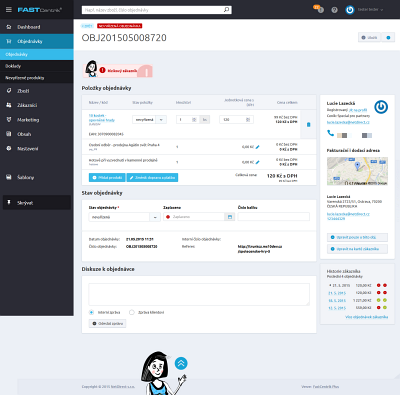The image size is (400, 395).
Task: Open the more customer orders link
Action: [x=367, y=317]
